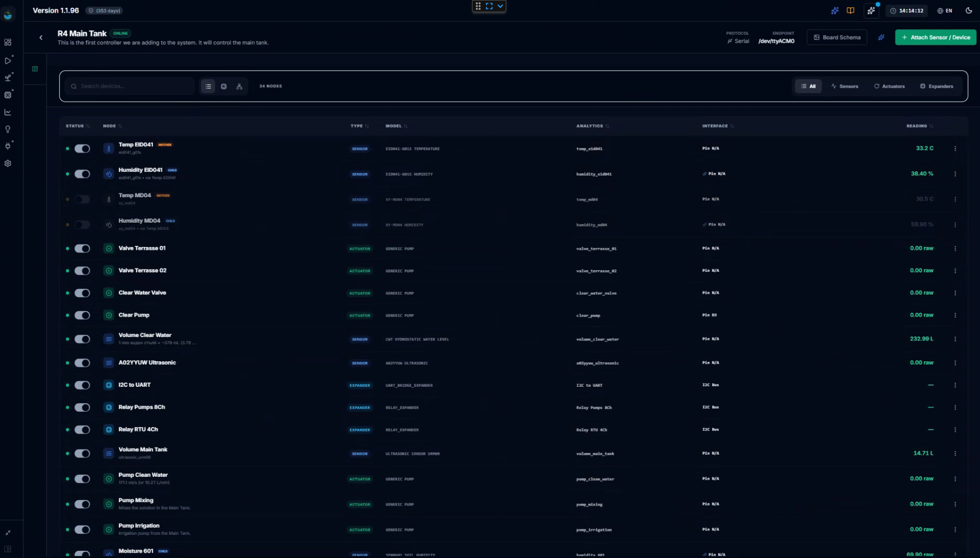This screenshot has width=980, height=558.
Task: Click the Volume Main Tank node name
Action: 143,450
